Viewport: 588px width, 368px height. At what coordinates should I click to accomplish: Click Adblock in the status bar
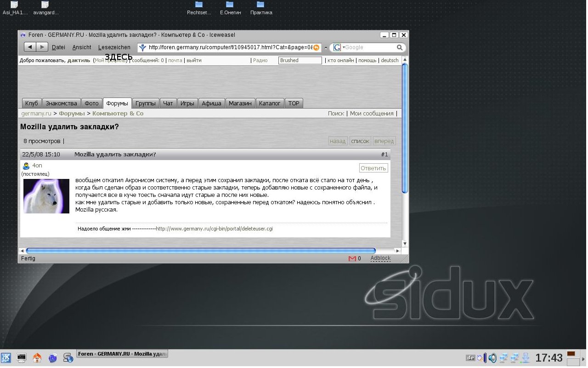pyautogui.click(x=380, y=259)
